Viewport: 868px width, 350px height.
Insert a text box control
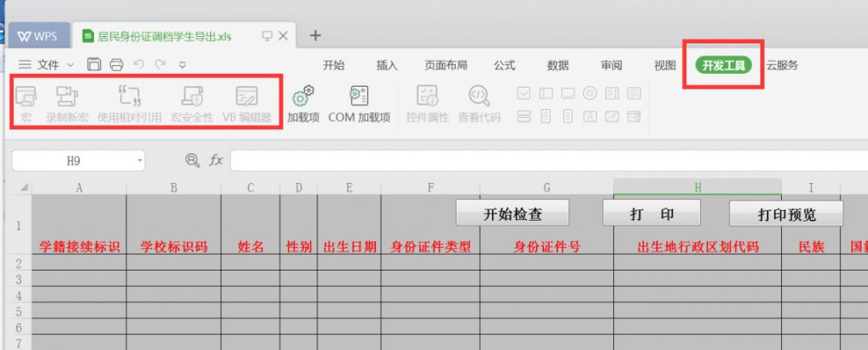(x=546, y=93)
